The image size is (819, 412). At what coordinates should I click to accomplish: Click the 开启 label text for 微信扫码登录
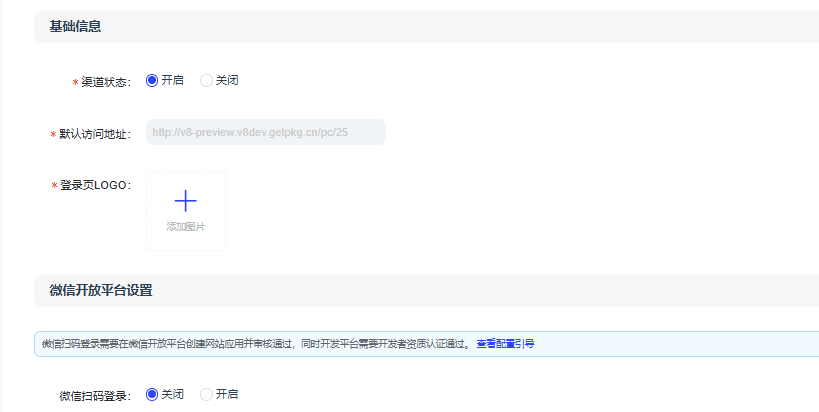(x=227, y=394)
